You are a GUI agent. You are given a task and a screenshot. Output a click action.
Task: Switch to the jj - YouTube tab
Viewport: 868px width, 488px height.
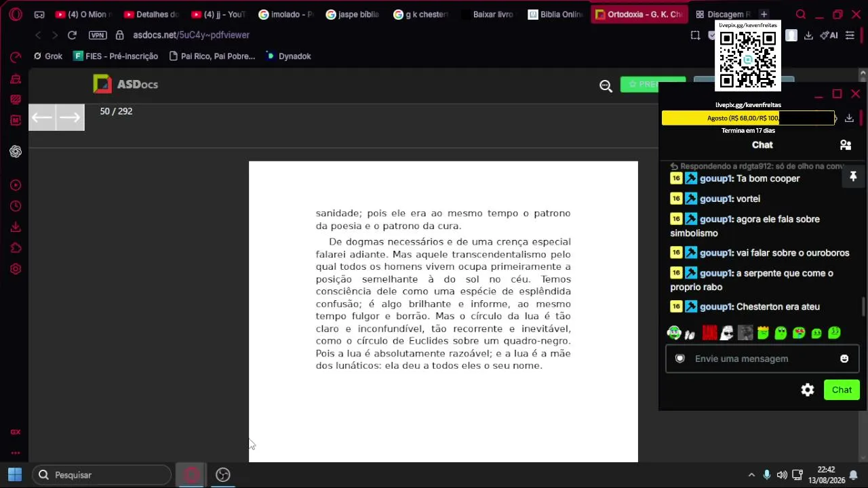tap(218, 14)
